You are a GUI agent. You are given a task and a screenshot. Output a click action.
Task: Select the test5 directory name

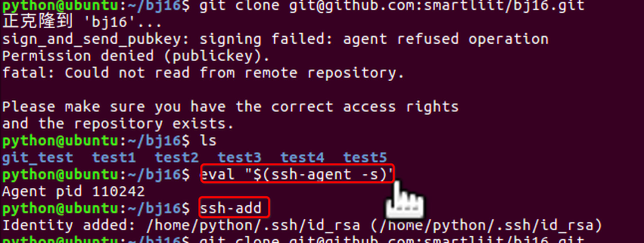click(x=365, y=157)
